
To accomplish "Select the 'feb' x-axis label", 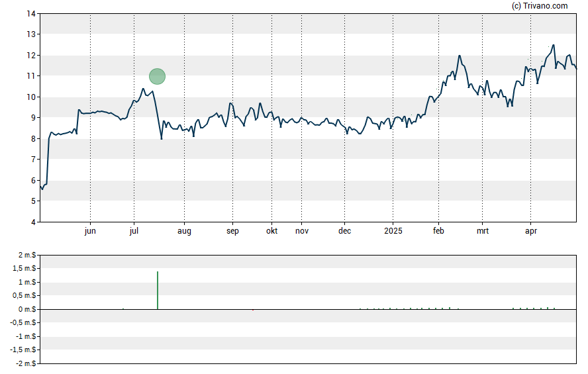I will point(438,231).
